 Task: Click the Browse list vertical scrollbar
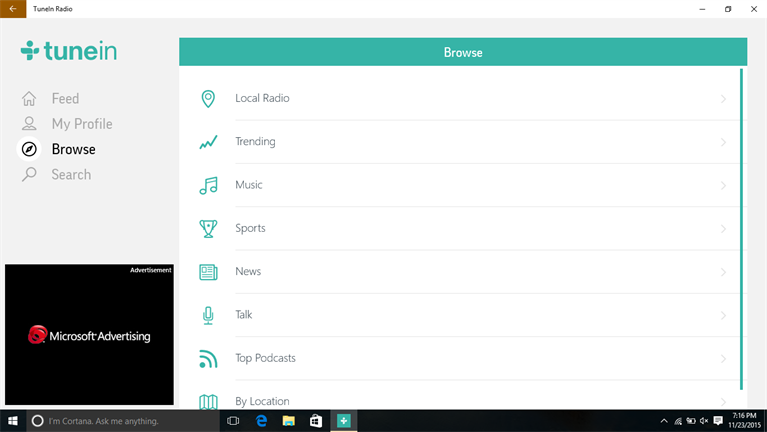(x=742, y=229)
